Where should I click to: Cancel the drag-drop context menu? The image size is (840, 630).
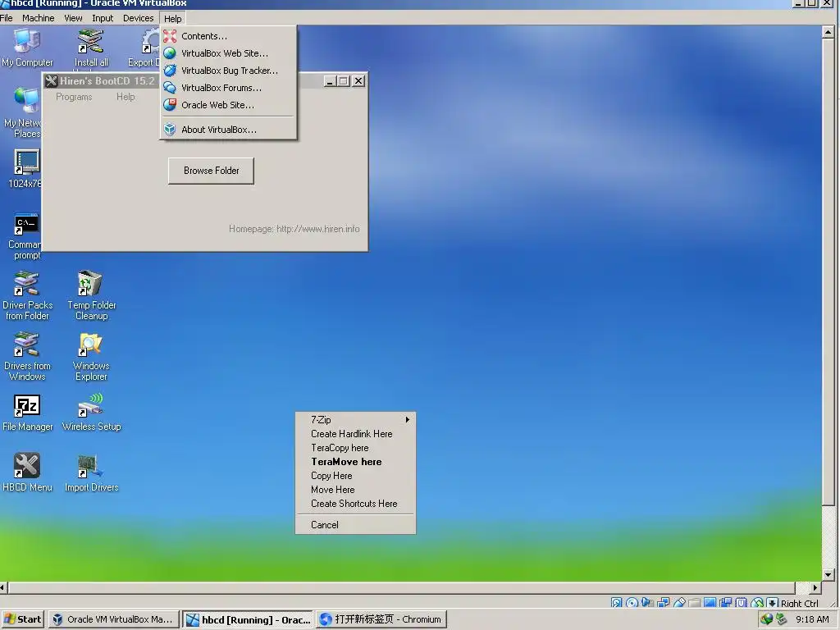click(x=355, y=524)
